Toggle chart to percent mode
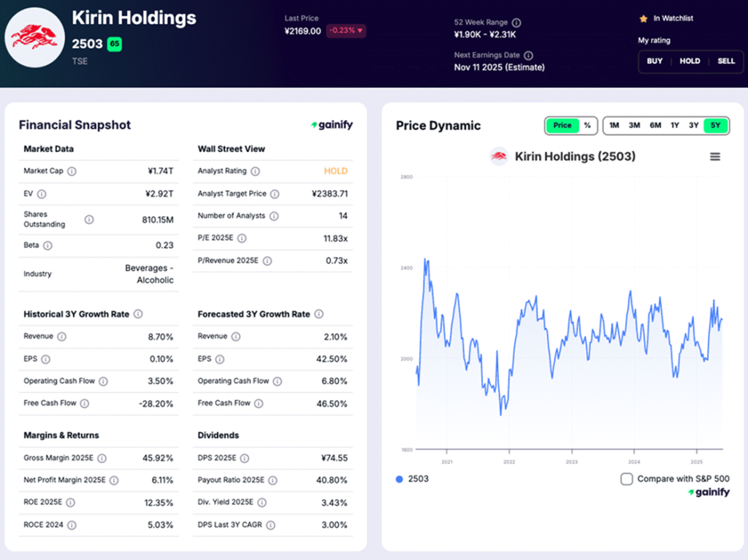This screenshot has height=560, width=748. pyautogui.click(x=587, y=126)
